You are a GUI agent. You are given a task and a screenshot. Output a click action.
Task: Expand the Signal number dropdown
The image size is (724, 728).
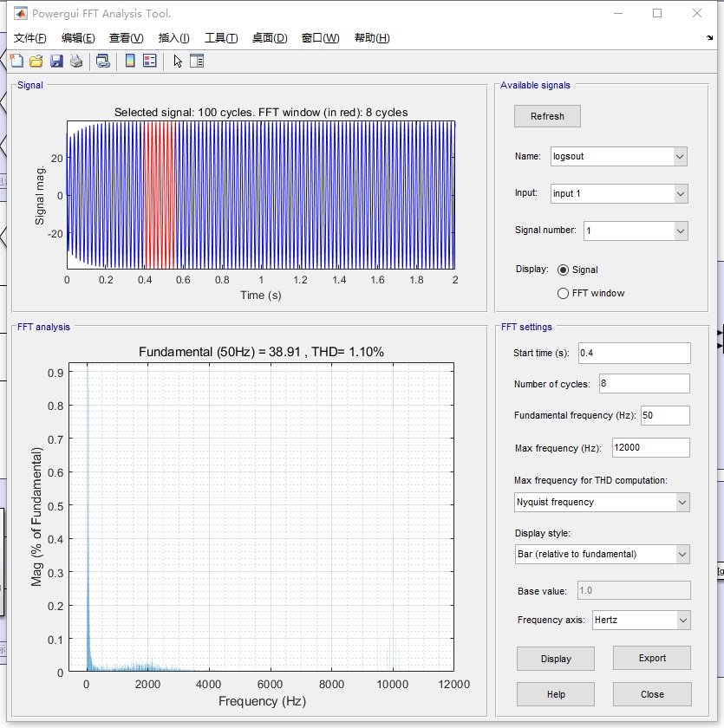636,231
